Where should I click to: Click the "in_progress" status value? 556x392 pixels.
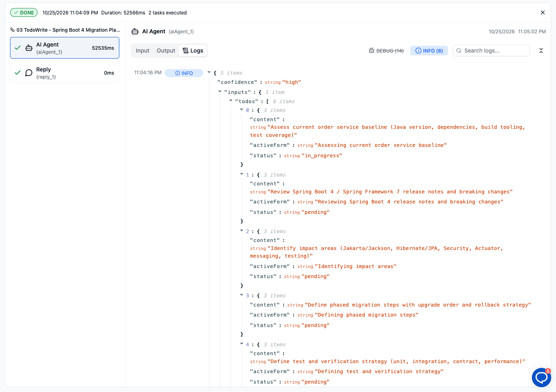(322, 156)
